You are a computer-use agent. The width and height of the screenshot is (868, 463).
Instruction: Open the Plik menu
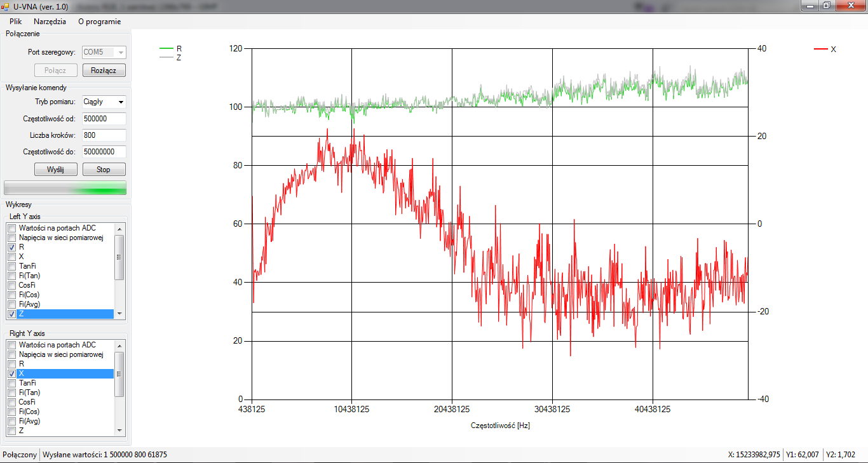[x=16, y=21]
